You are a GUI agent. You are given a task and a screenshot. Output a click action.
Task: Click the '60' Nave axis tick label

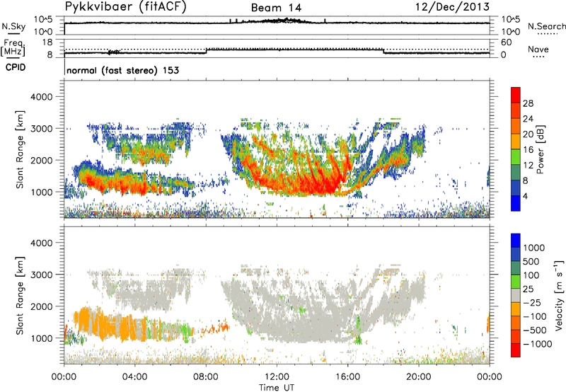506,42
